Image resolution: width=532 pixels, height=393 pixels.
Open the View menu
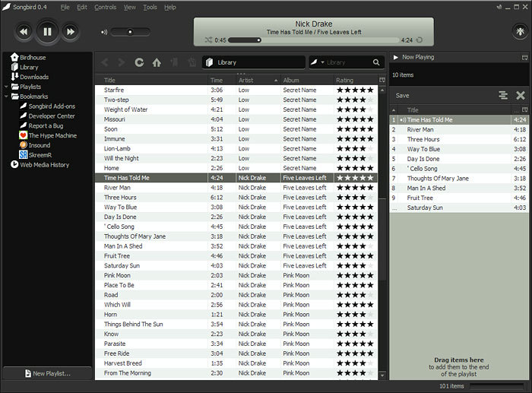click(x=130, y=7)
